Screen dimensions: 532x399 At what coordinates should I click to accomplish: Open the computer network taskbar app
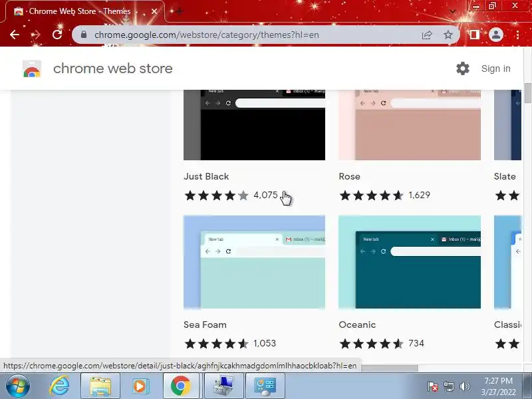pos(224,386)
